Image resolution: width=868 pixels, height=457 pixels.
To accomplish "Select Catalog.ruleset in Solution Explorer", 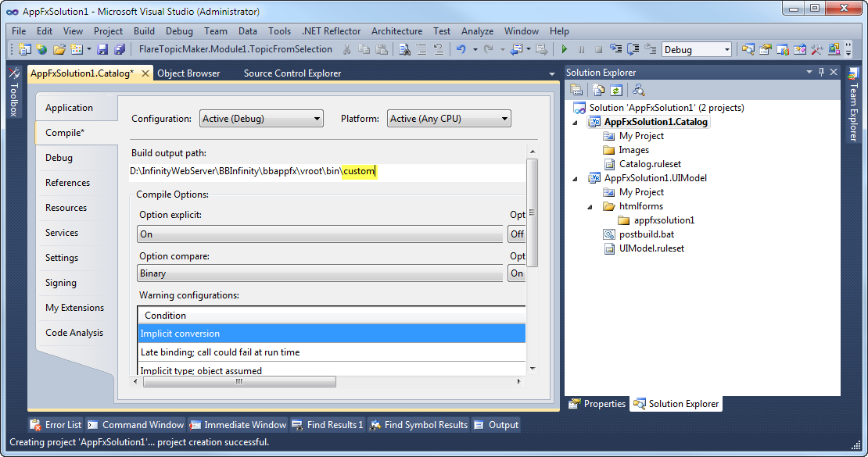I will pos(650,164).
